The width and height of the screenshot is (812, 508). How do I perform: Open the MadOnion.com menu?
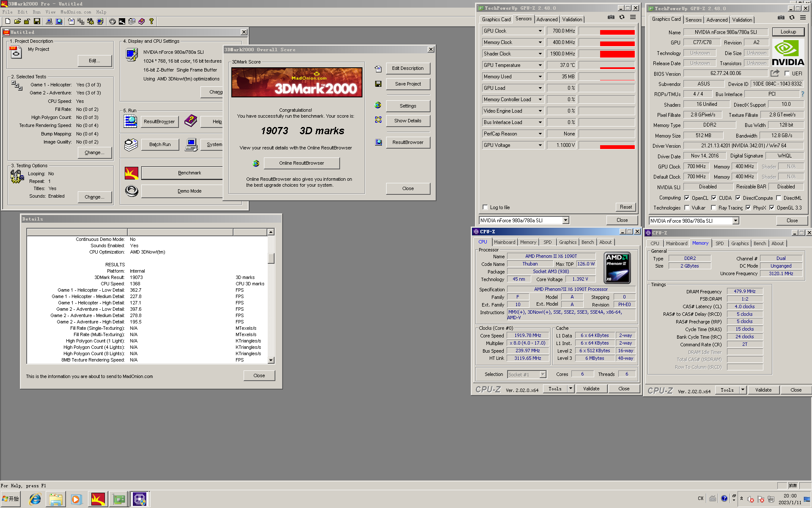coord(76,12)
